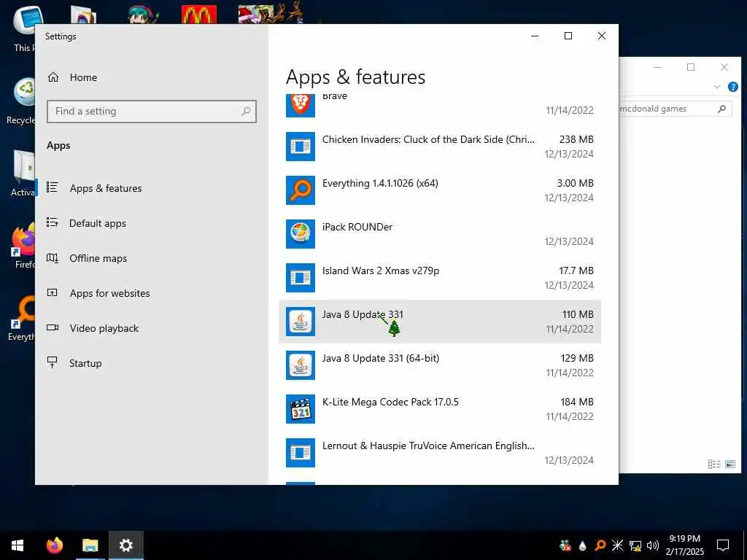Click the Apps for websites sidebar icon

point(53,293)
